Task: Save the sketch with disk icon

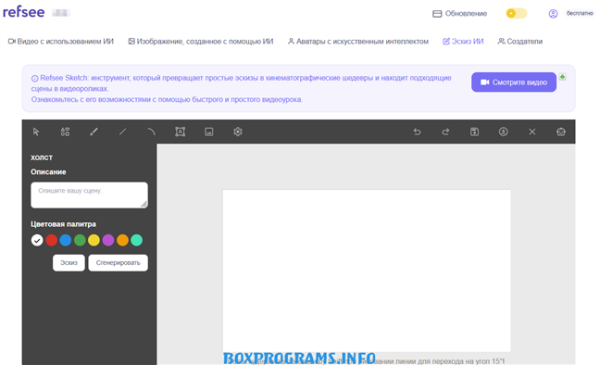Action: (474, 132)
